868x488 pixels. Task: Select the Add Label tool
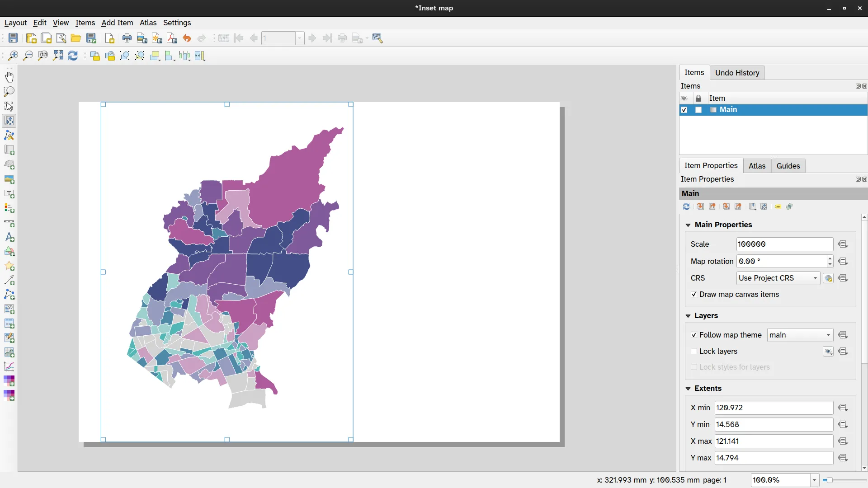coord(9,194)
